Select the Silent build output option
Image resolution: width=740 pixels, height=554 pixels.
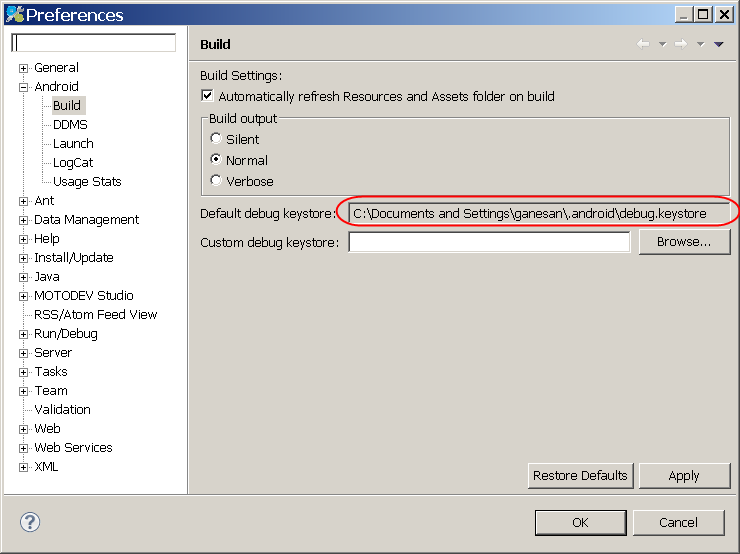[x=216, y=138]
